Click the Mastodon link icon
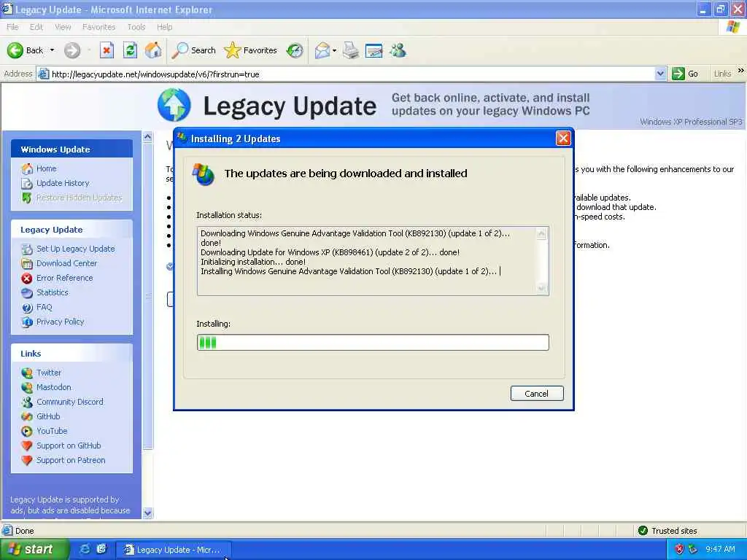The height and width of the screenshot is (560, 747). tap(27, 388)
